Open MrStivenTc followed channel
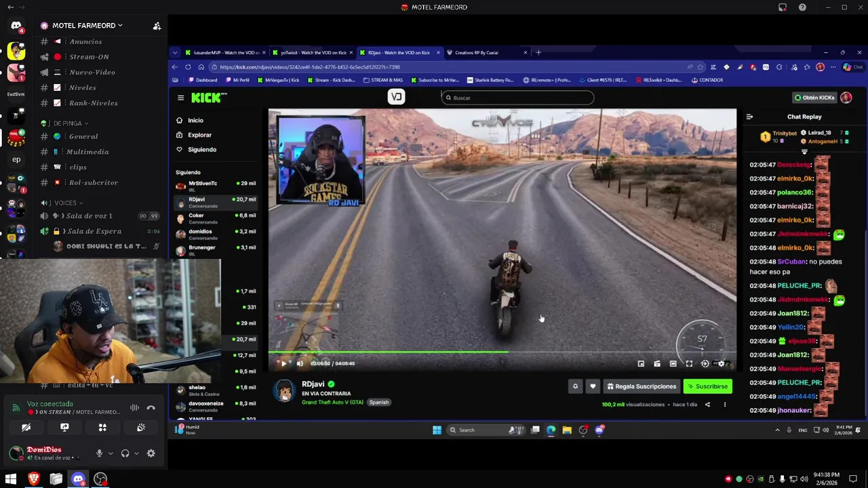 pyautogui.click(x=217, y=185)
